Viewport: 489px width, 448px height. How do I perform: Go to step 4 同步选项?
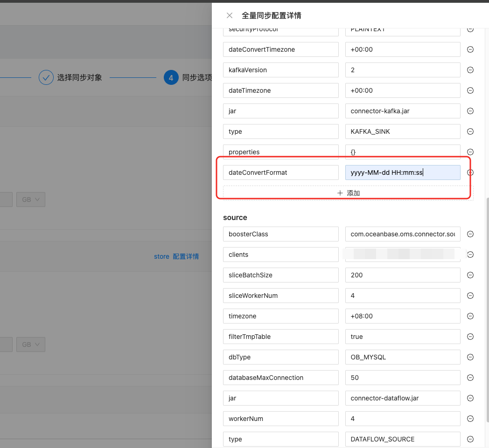tap(188, 77)
